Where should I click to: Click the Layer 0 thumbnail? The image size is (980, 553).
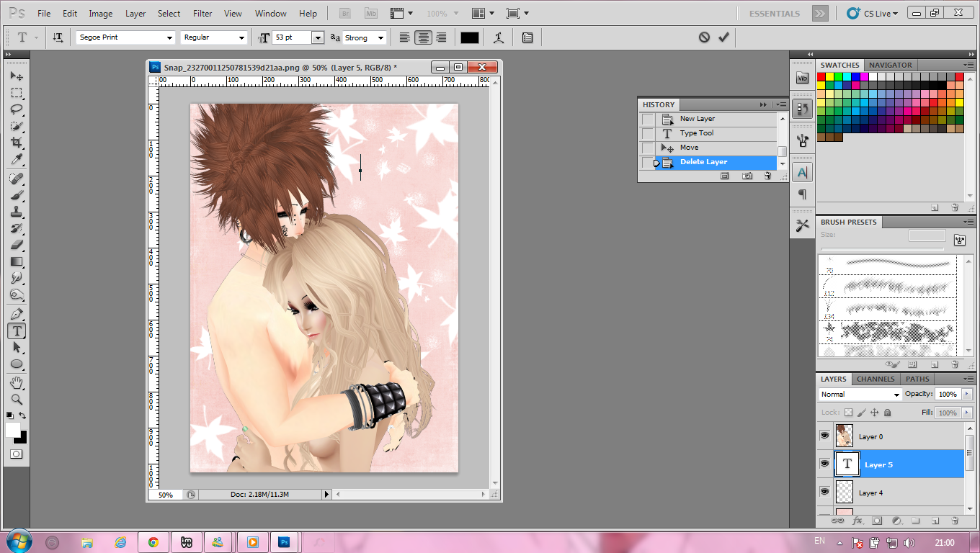[844, 436]
